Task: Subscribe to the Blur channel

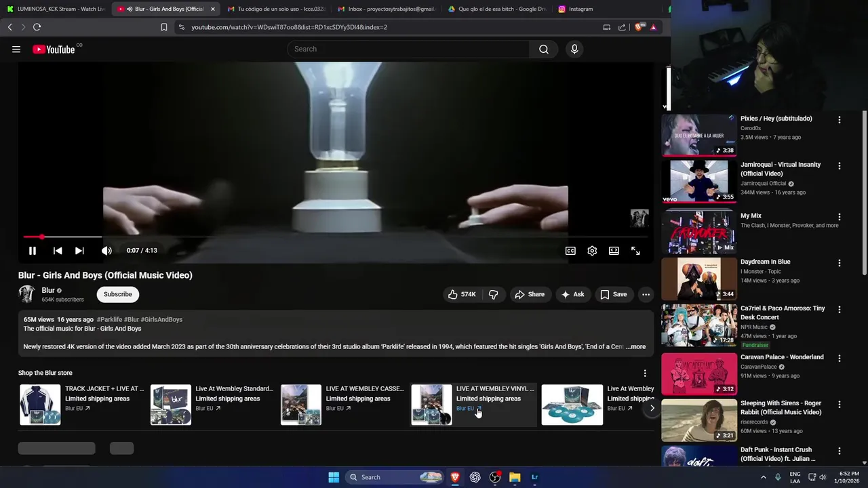Action: click(117, 294)
